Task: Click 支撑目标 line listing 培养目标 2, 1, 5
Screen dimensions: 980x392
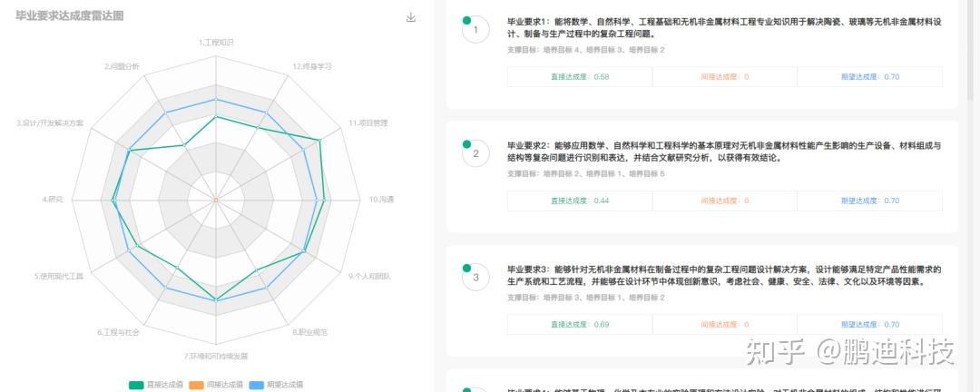Action: pyautogui.click(x=585, y=174)
